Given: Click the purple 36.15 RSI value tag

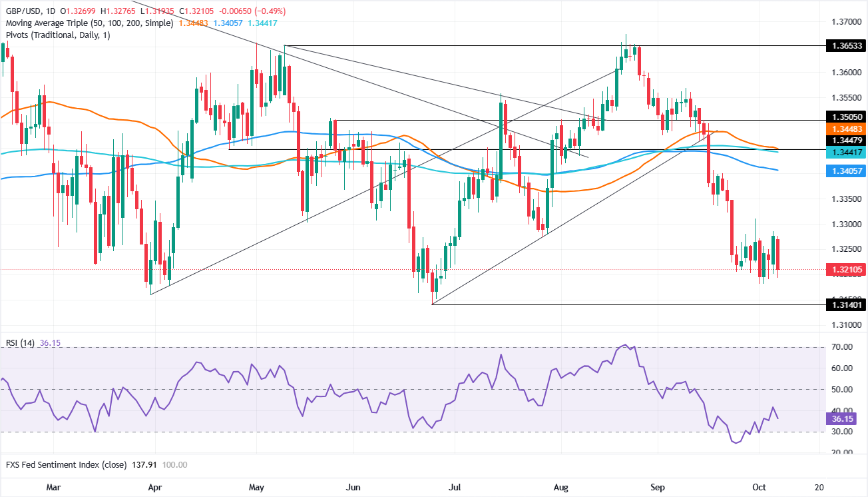Looking at the screenshot, I should (841, 420).
